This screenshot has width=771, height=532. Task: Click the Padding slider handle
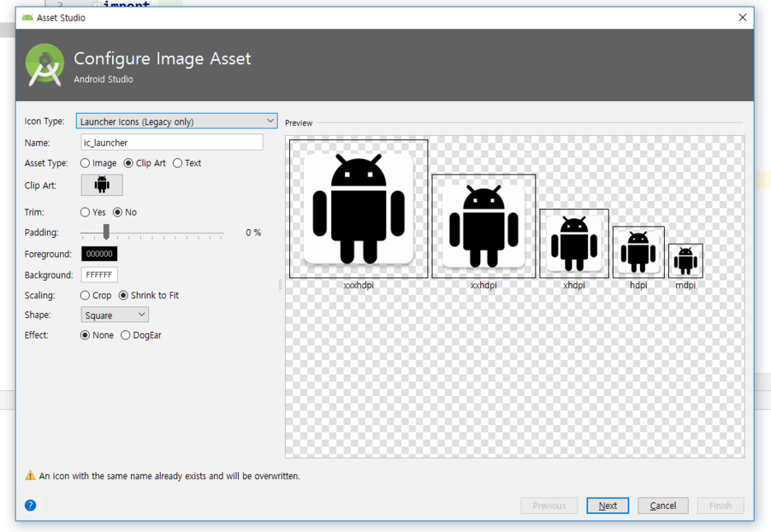pos(106,231)
